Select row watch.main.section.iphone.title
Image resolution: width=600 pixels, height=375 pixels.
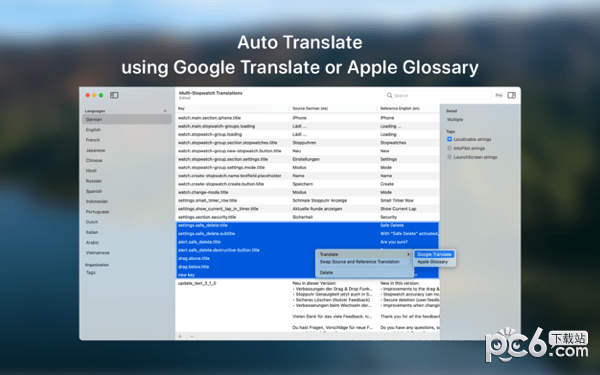tap(308, 118)
